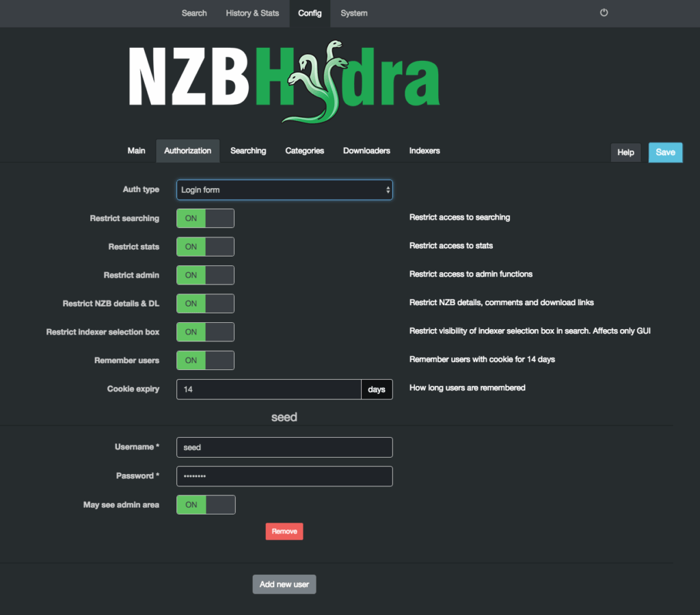
Task: Open the Auth type dropdown
Action: tap(284, 189)
